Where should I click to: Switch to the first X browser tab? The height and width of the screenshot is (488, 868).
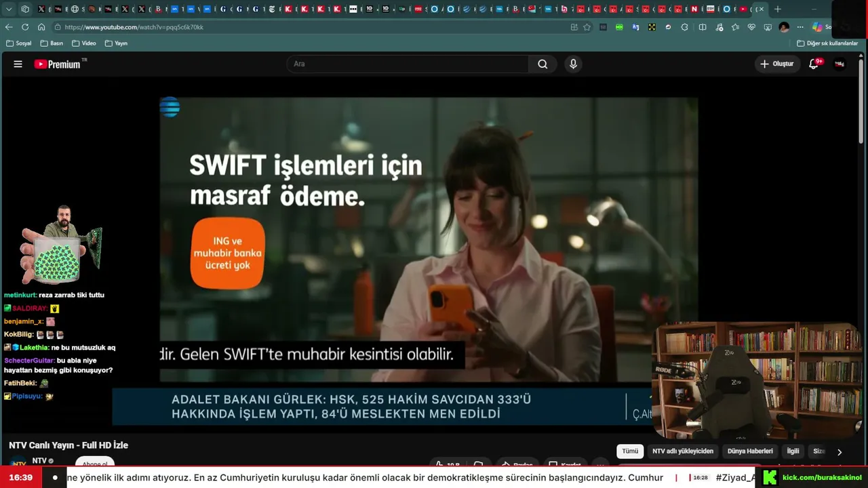(41, 9)
